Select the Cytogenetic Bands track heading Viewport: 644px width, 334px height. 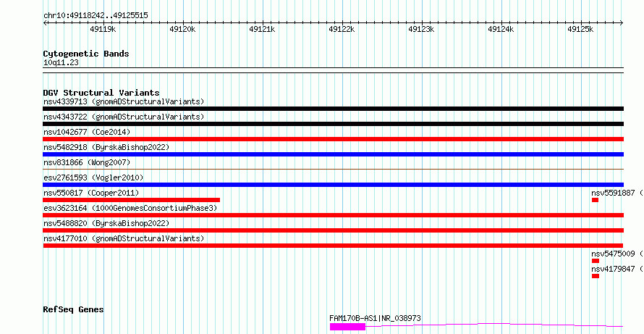pos(86,54)
